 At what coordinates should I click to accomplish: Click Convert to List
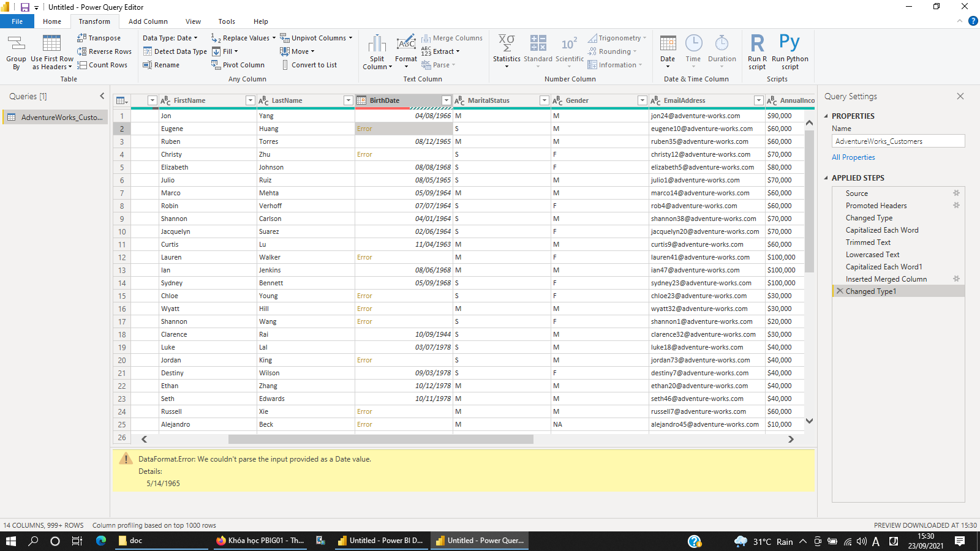click(309, 65)
